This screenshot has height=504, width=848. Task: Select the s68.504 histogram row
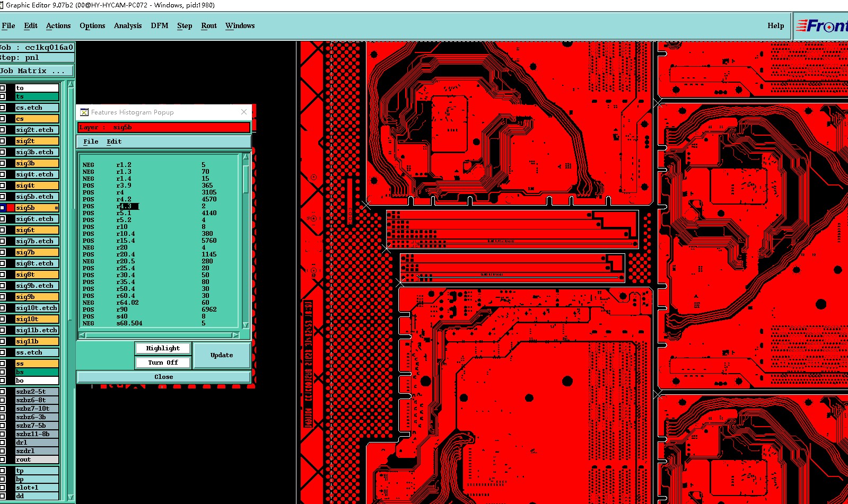[159, 323]
